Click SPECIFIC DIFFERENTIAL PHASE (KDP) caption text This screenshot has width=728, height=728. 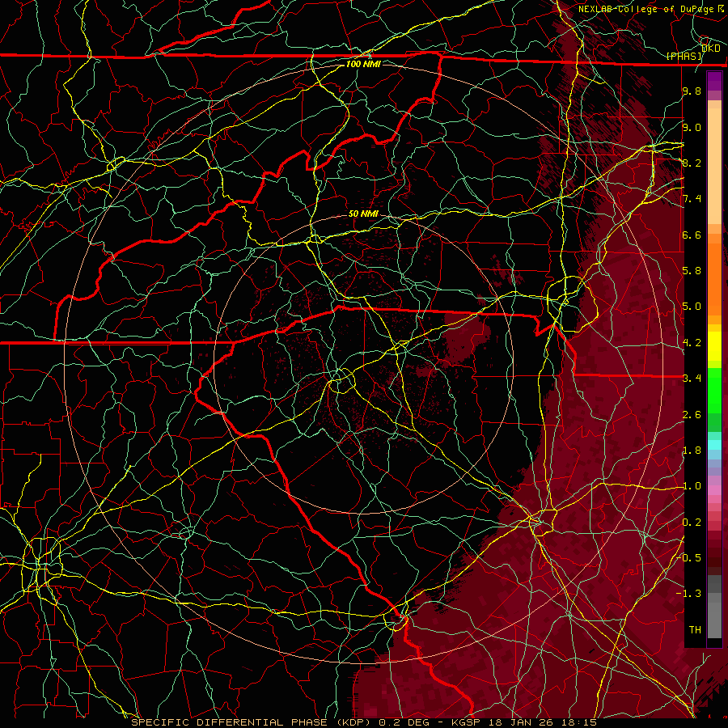pos(252,722)
